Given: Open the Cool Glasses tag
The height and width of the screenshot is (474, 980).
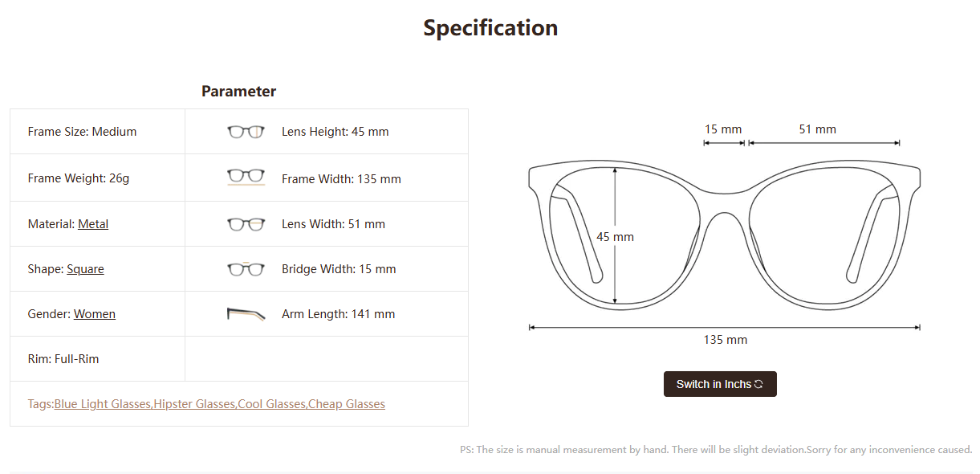Looking at the screenshot, I should coord(272,404).
